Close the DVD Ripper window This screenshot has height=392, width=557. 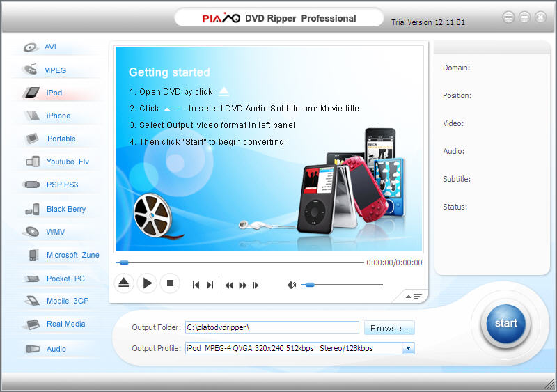540,17
